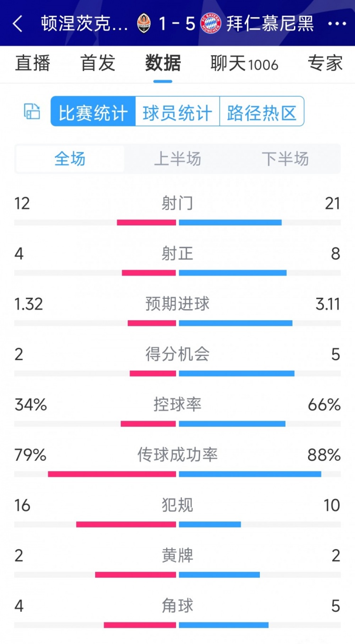Click the copy/share stats icon beside 比赛统计

click(31, 111)
